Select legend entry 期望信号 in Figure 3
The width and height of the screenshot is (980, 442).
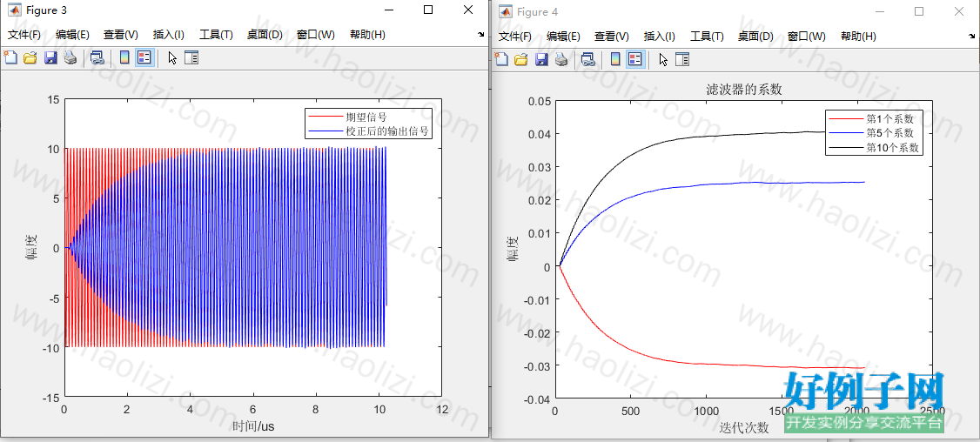(366, 117)
